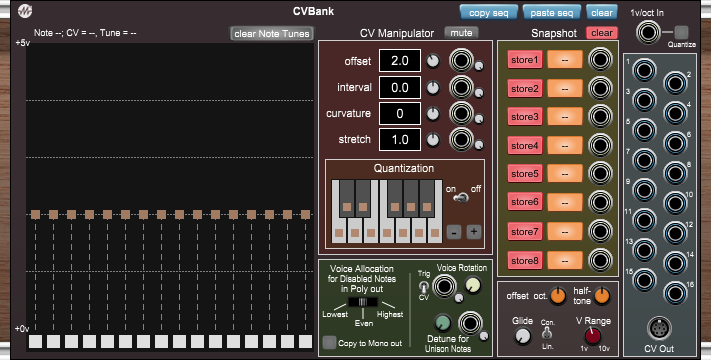The width and height of the screenshot is (711, 360).
Task: Mute the CV Manipulator
Action: point(461,33)
